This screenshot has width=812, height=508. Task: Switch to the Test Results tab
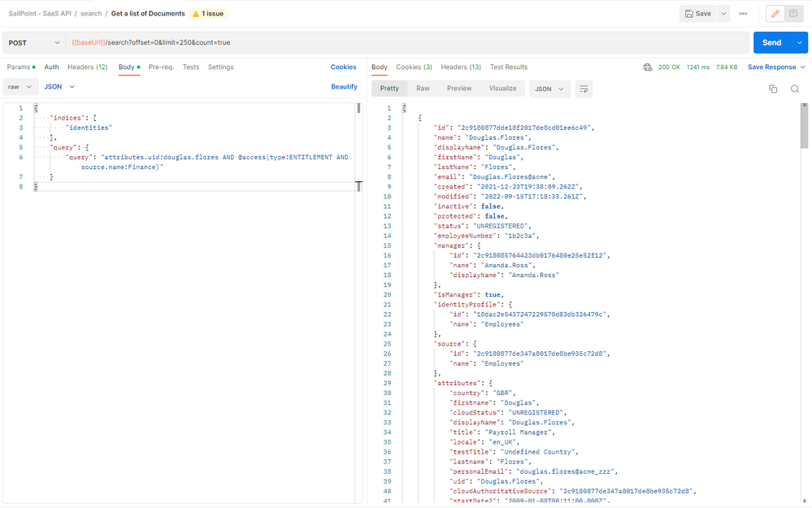[x=509, y=67]
